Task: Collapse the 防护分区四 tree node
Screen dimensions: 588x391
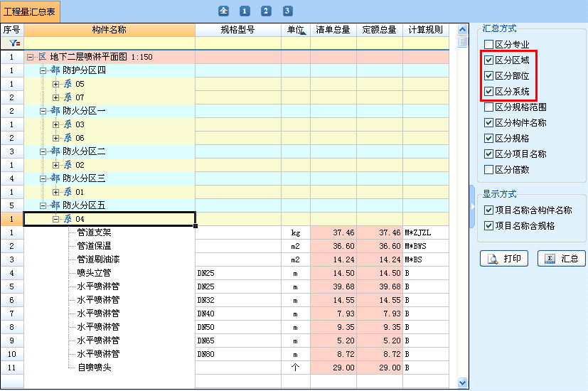Action: [x=43, y=70]
